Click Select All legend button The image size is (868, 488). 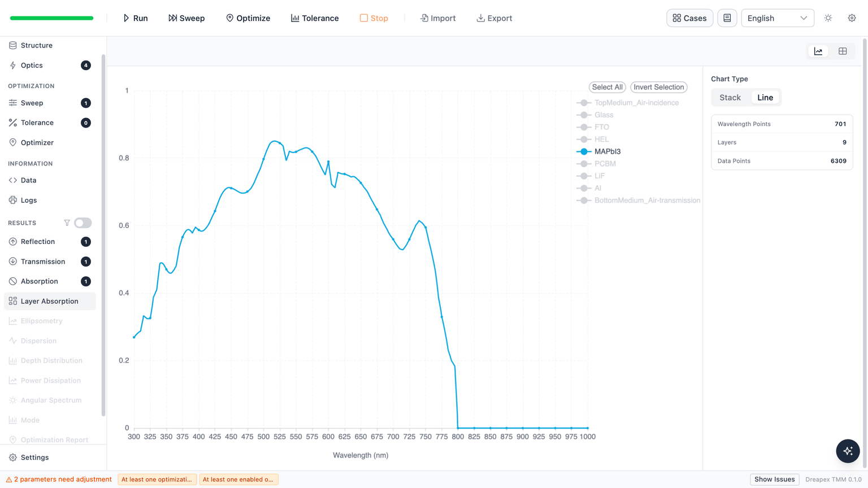[x=607, y=87]
